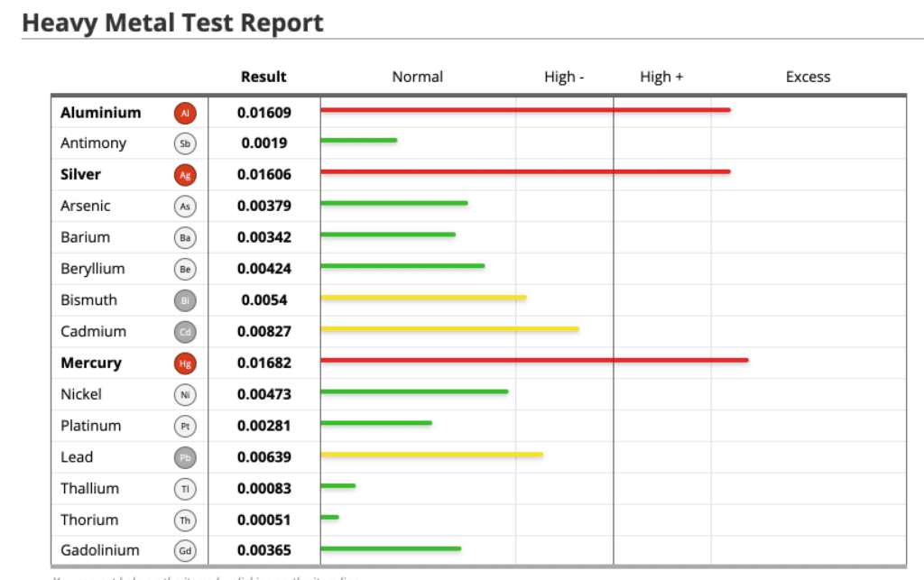Click the Bismuth Bi element badge
This screenshot has width=924, height=580.
pos(185,300)
